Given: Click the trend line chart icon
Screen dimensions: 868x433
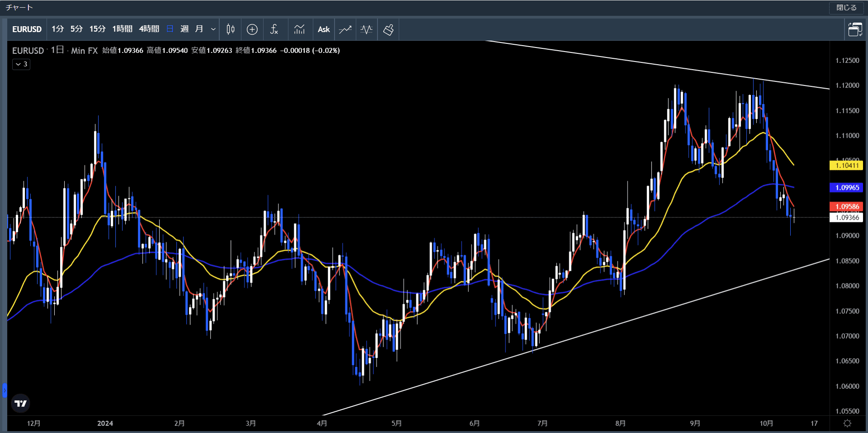Looking at the screenshot, I should pos(345,29).
